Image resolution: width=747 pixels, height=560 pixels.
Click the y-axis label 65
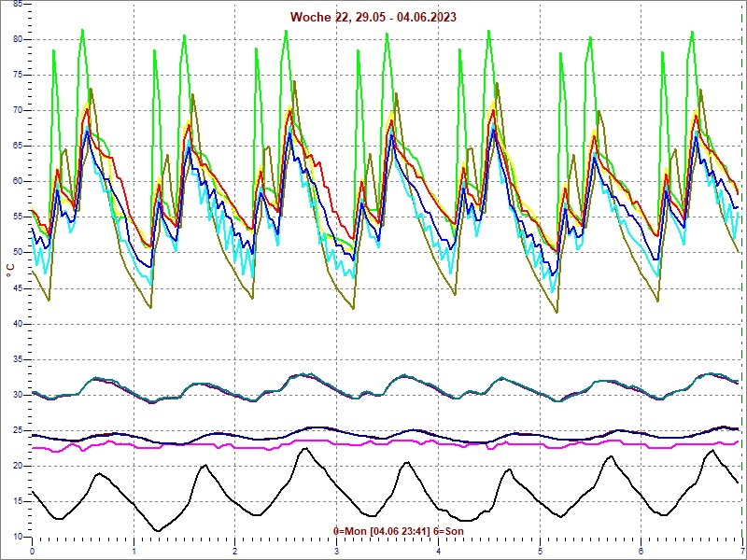tap(17, 146)
